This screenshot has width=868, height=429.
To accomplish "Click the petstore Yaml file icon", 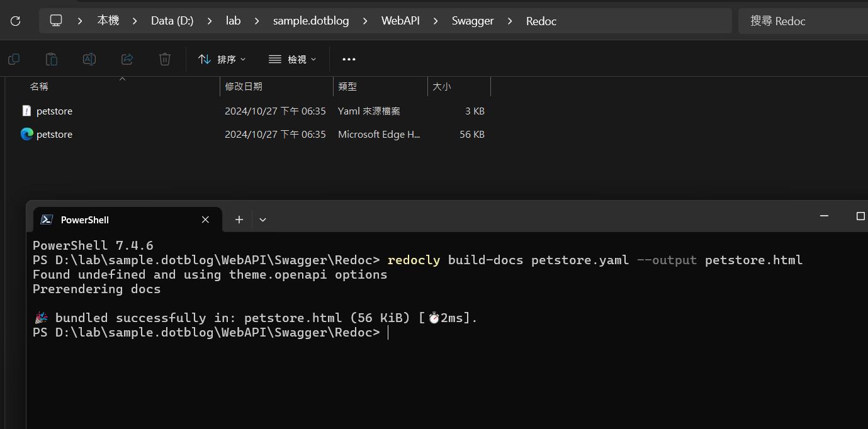I will tap(26, 111).
